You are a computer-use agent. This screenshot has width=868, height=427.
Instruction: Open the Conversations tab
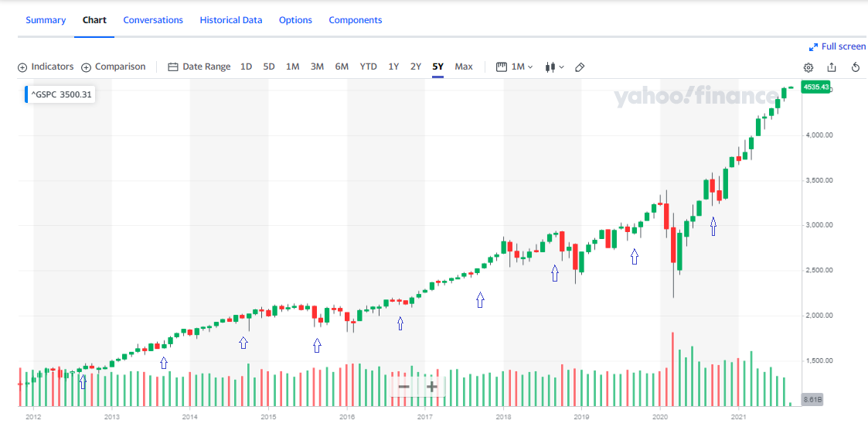click(153, 20)
